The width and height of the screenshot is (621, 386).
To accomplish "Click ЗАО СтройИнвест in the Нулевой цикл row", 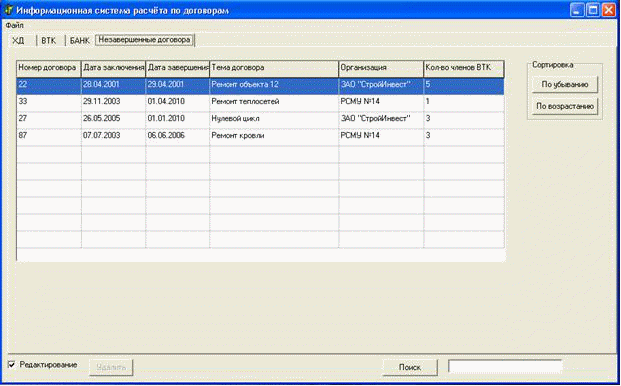I will [381, 120].
